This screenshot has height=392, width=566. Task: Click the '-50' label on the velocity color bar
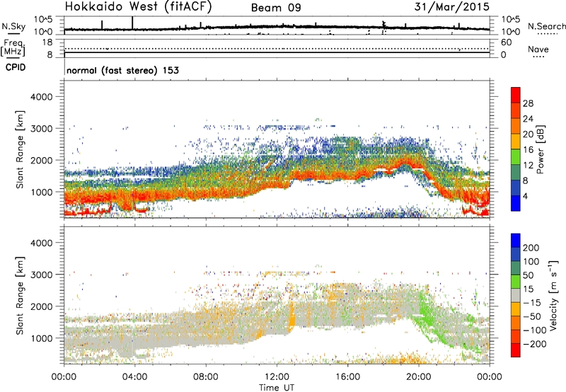532,316
